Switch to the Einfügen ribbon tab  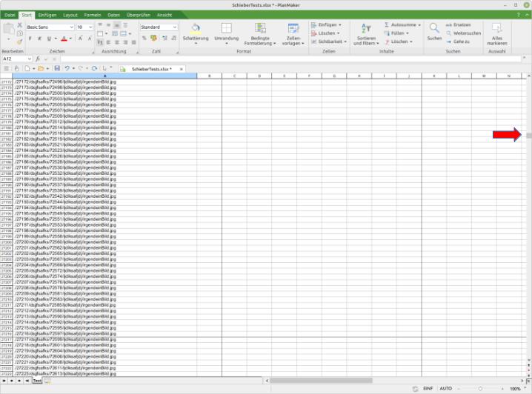click(x=47, y=15)
